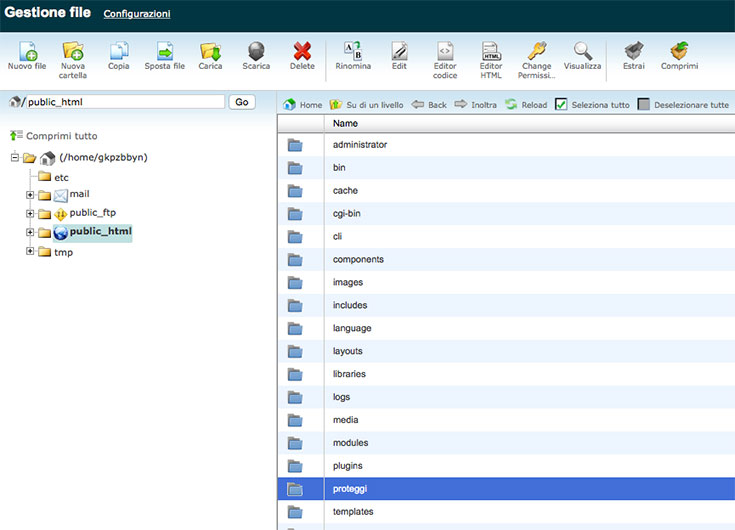This screenshot has width=735, height=530.
Task: Navigate Back in file list
Action: coord(429,105)
